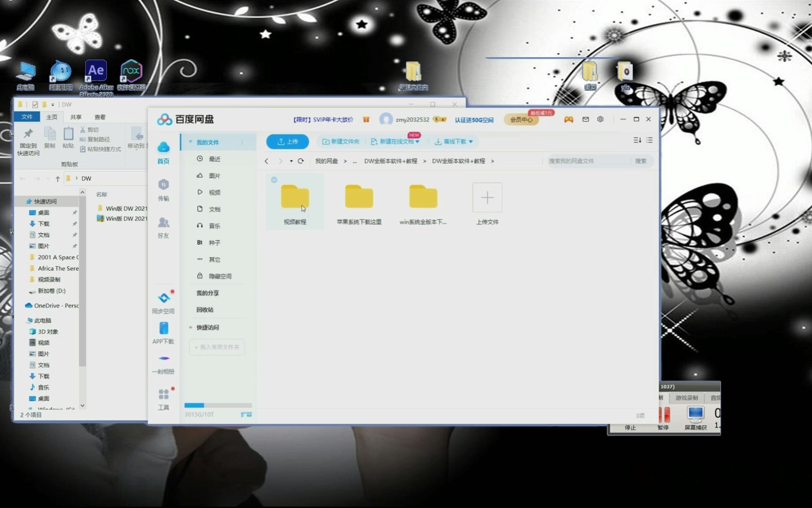Select 种子 category in Netdisk sidebar
Screen dimensions: 812x508
[215, 243]
